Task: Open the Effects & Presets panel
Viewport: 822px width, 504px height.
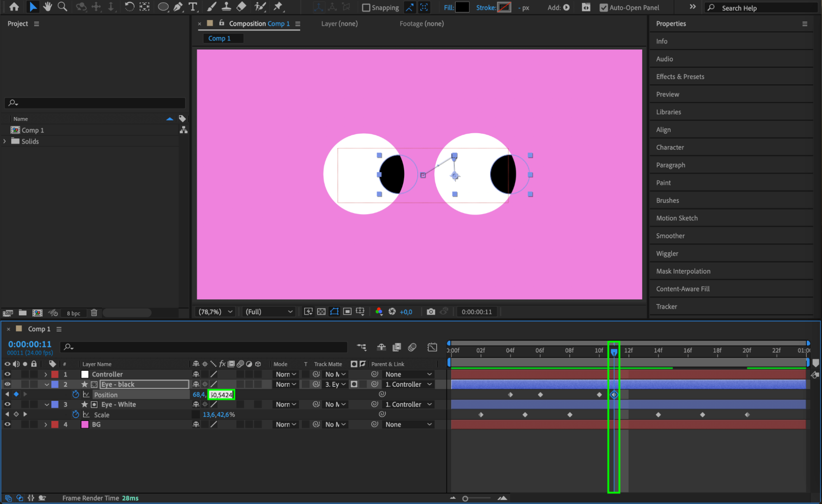Action: pos(680,76)
